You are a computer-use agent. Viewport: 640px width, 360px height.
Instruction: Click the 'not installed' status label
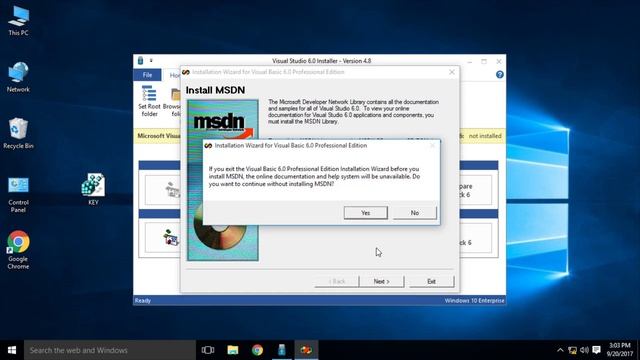pyautogui.click(x=485, y=136)
